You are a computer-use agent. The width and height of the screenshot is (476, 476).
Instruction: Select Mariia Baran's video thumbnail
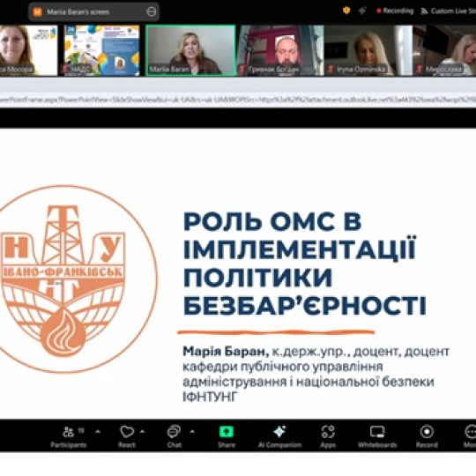click(190, 50)
